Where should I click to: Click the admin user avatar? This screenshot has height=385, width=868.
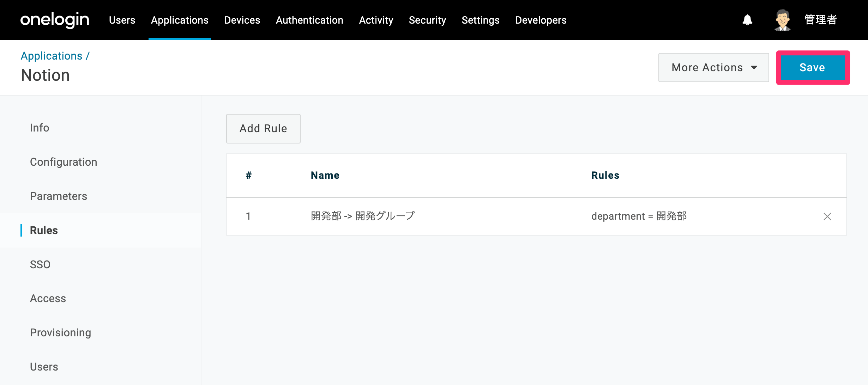point(782,20)
